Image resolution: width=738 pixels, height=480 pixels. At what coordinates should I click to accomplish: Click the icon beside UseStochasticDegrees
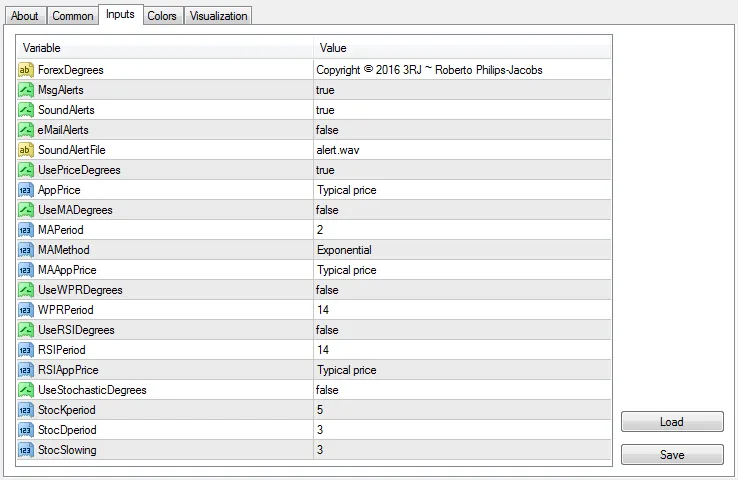26,390
